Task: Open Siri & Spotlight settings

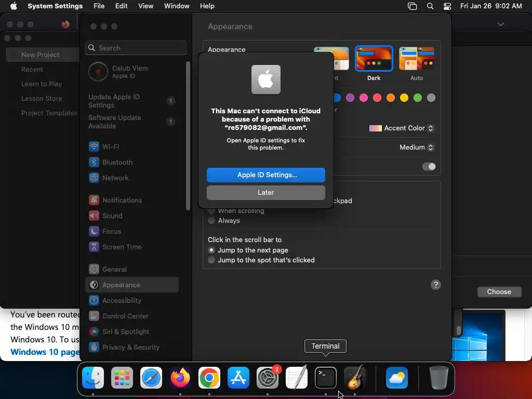Action: point(132,332)
